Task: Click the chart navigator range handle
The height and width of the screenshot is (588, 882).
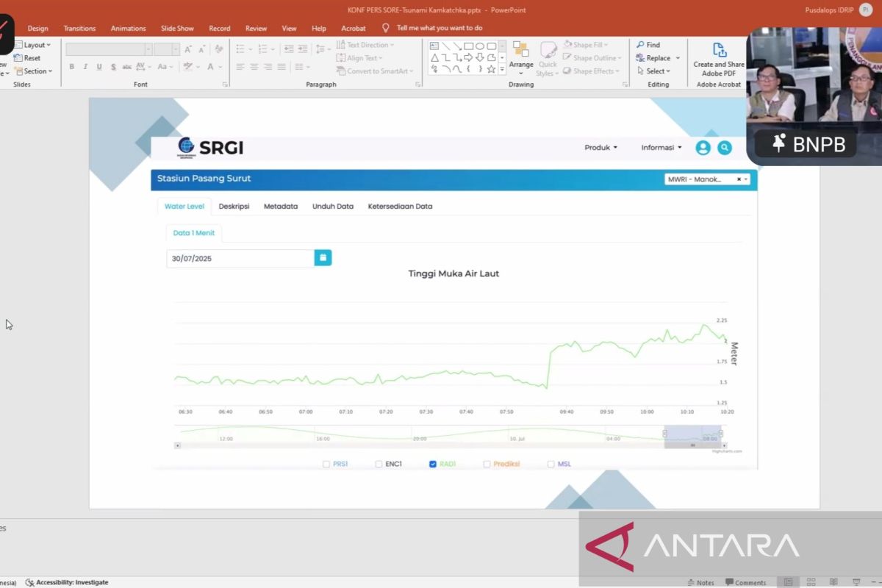Action: [665, 434]
